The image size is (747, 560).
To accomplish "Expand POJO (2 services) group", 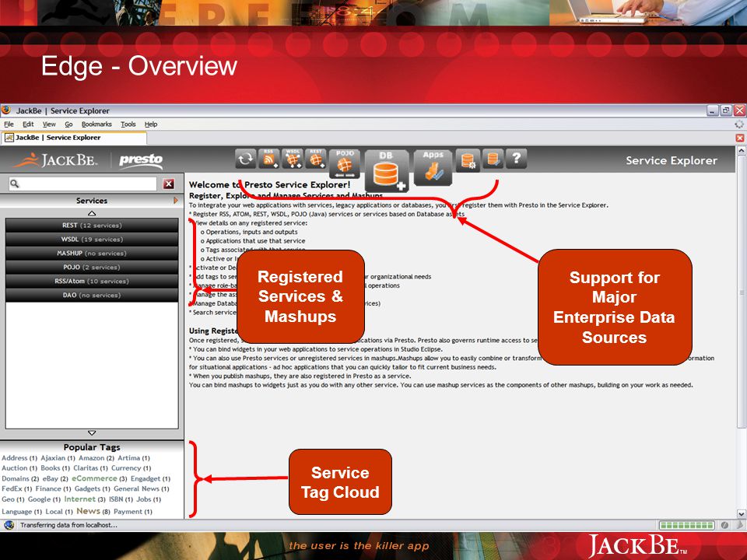I will 92,267.
